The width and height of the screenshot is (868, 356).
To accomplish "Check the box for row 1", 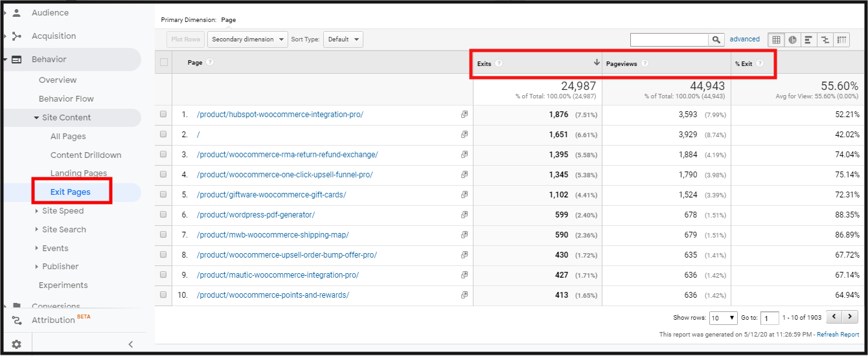I will pyautogui.click(x=163, y=115).
